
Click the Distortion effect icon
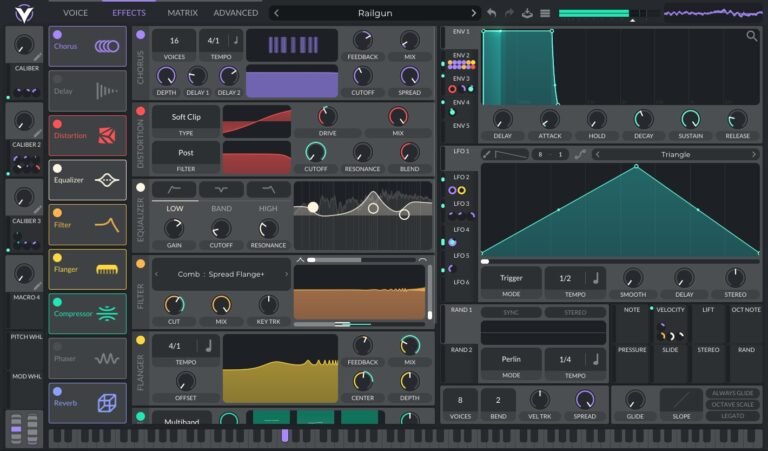click(x=107, y=136)
